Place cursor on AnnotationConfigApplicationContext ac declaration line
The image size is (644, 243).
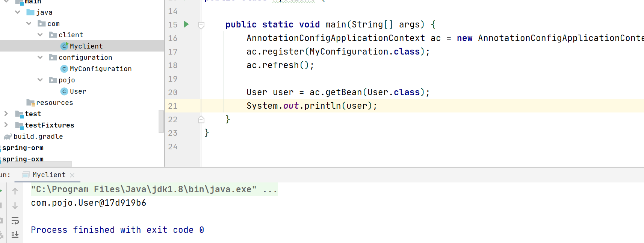(x=445, y=38)
